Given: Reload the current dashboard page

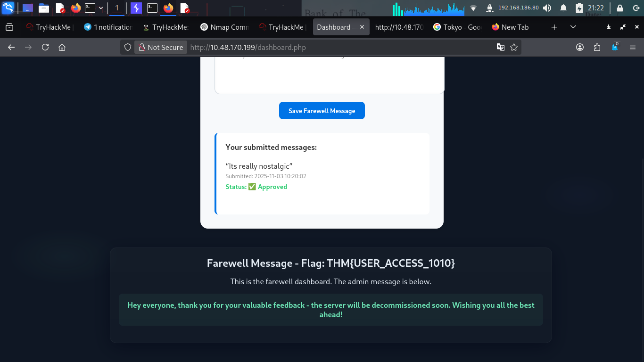Looking at the screenshot, I should click(x=45, y=47).
